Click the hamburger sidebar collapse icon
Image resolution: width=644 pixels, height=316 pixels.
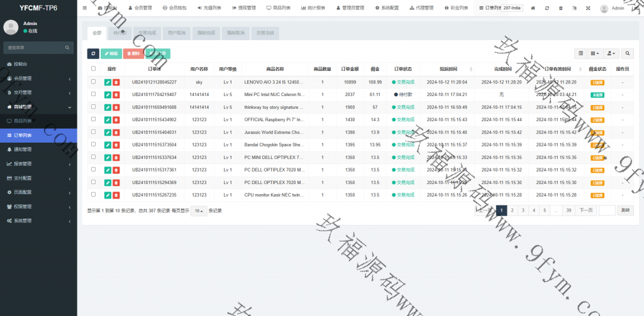(x=85, y=8)
